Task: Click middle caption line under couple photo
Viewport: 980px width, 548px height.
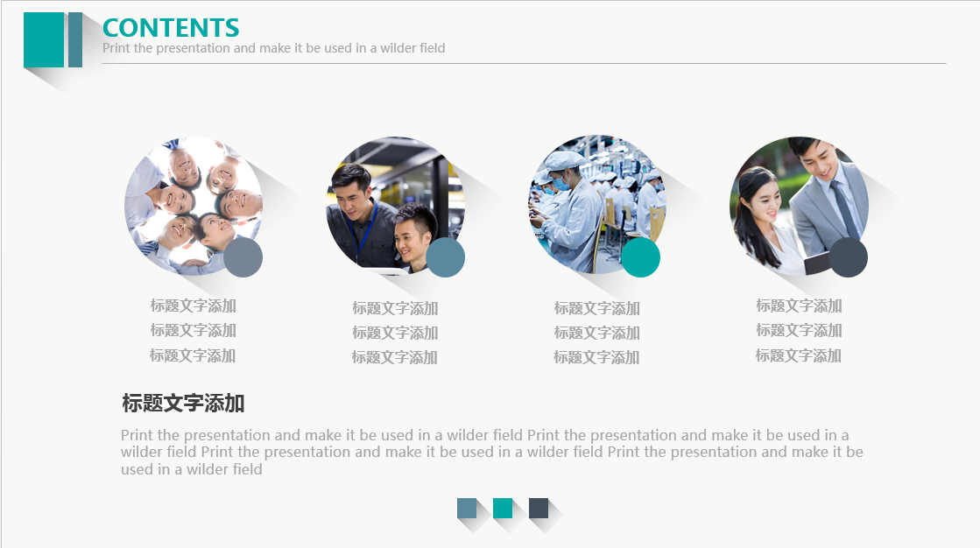Action: tap(799, 330)
